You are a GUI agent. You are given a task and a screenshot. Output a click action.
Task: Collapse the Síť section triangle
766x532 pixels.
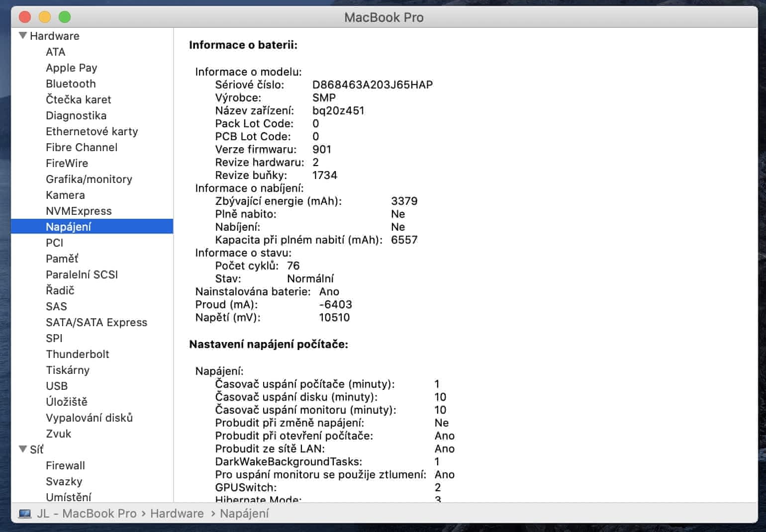[23, 449]
